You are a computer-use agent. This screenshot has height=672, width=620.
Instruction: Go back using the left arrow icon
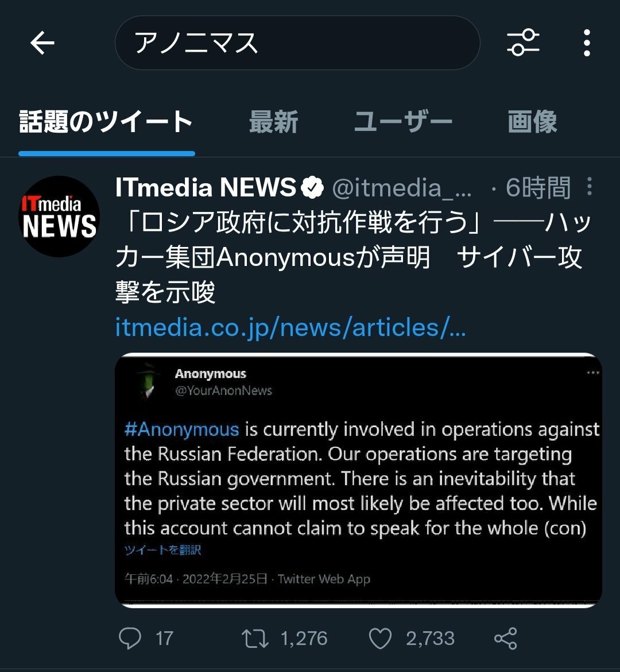42,43
